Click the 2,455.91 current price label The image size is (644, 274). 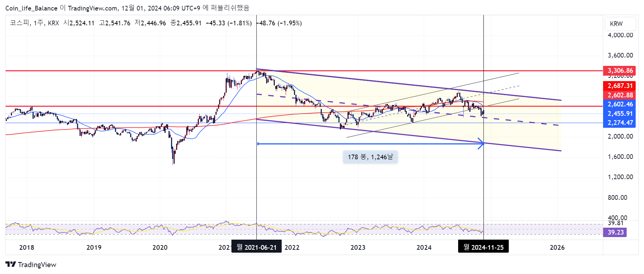619,114
